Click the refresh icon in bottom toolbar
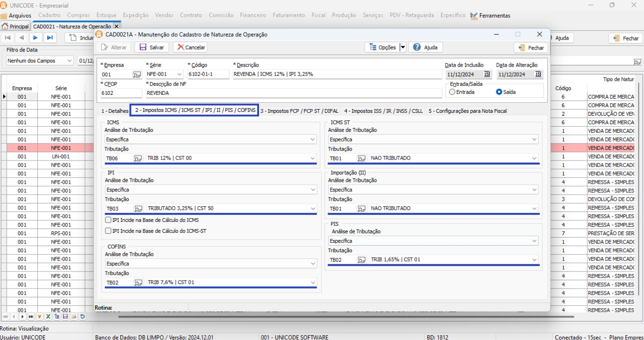The width and height of the screenshot is (644, 340). coord(83,316)
